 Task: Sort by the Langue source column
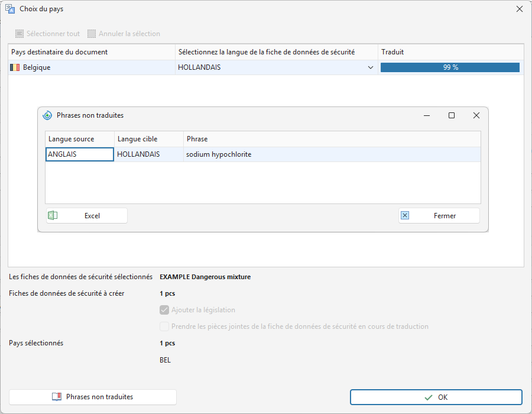[80, 139]
